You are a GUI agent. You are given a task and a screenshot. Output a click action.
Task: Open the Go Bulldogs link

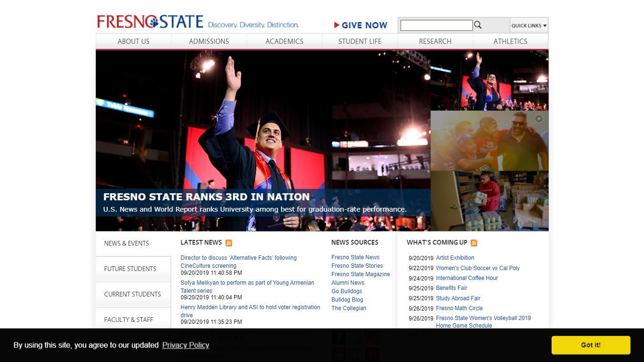pos(347,291)
